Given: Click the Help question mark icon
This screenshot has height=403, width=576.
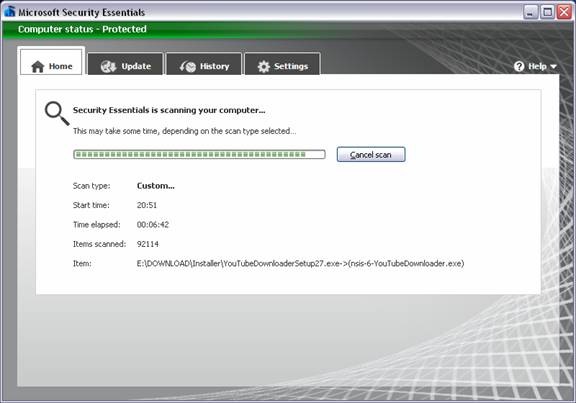Looking at the screenshot, I should pos(519,66).
